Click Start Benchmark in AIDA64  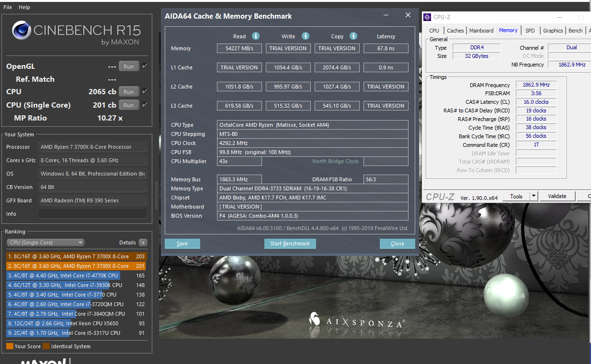[x=290, y=243]
